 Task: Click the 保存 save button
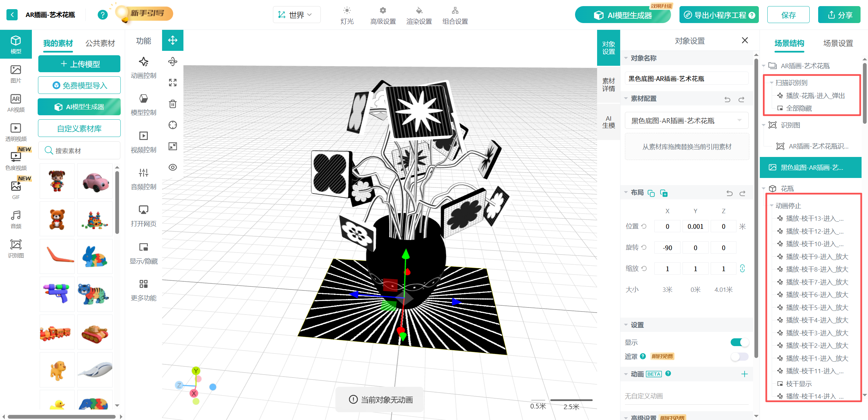[x=788, y=15]
